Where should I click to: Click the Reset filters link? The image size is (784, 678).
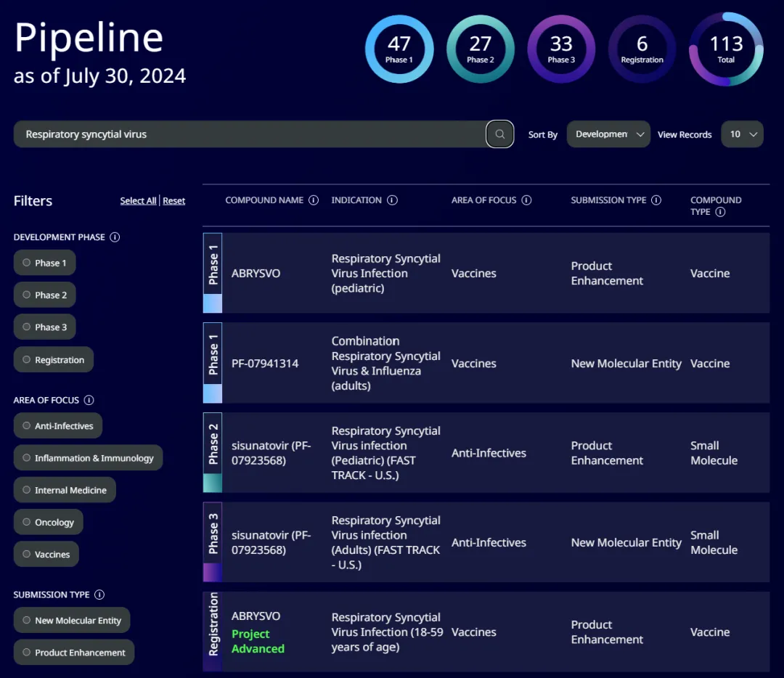(x=174, y=201)
